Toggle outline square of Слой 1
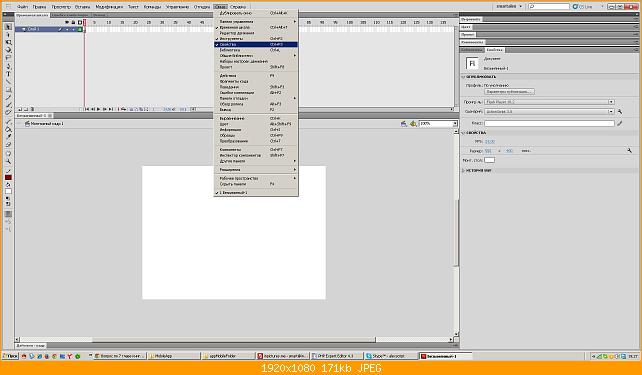The width and height of the screenshot is (642, 375). 80,29
